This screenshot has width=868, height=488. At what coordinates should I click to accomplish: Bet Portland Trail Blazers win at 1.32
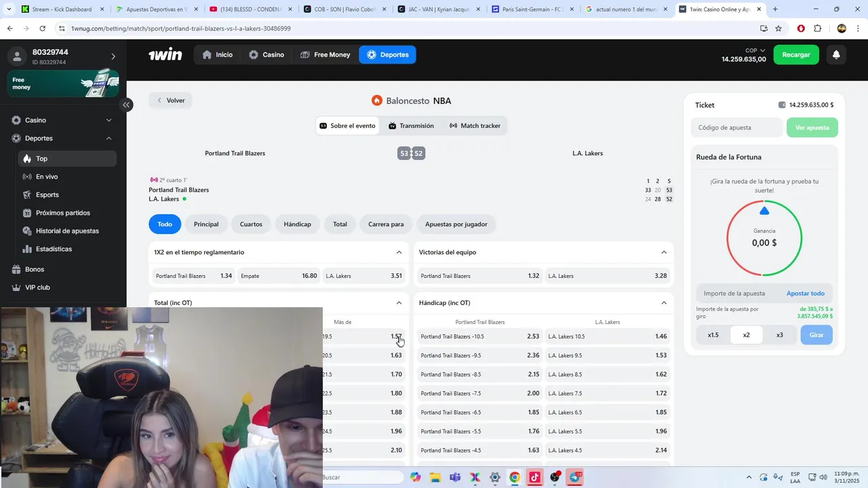(480, 276)
